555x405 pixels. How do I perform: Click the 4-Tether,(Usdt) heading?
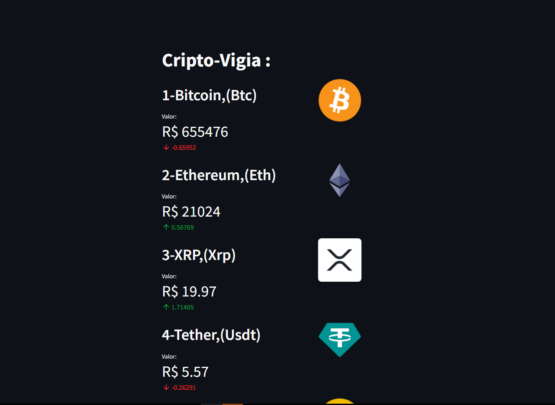tap(211, 335)
